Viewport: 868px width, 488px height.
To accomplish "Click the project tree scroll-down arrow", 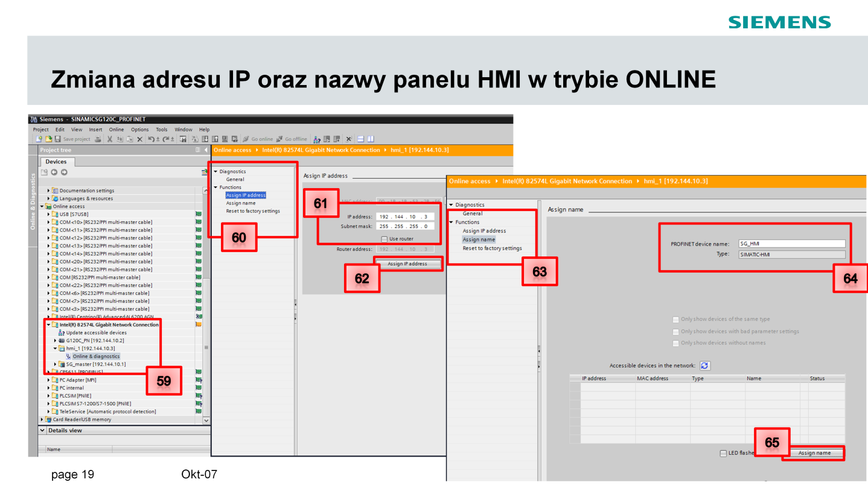I will (206, 420).
